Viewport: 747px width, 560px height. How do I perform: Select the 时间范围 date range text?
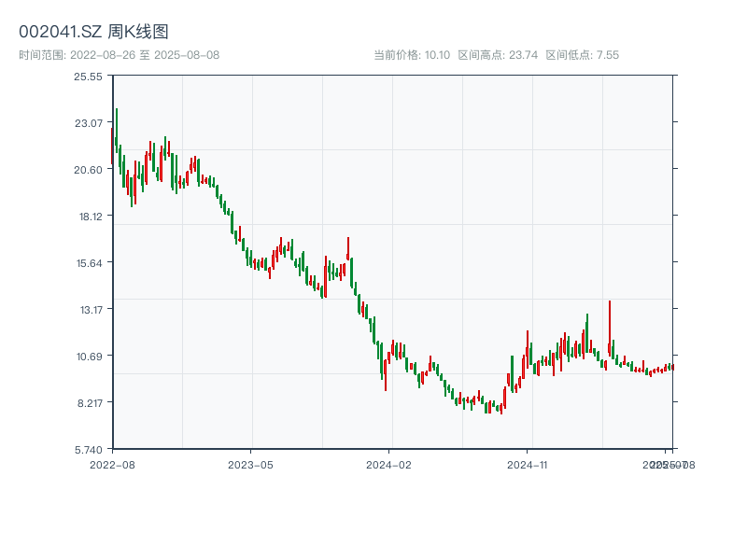click(x=119, y=55)
